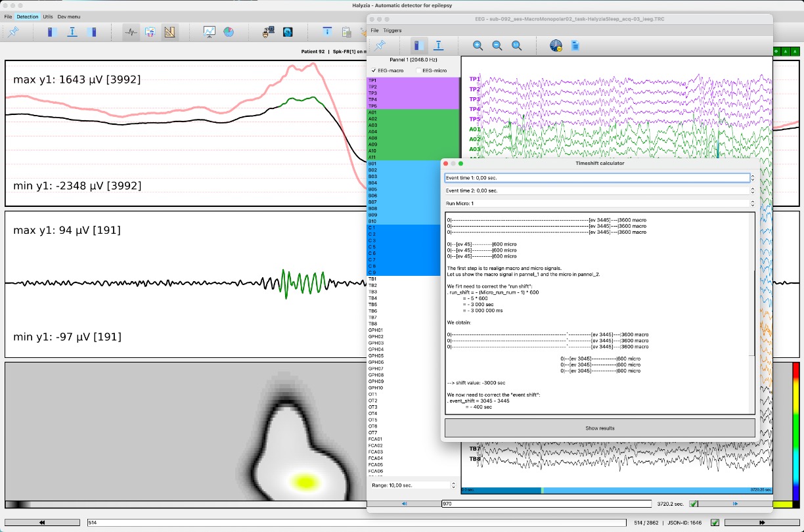Click the presentation chart icon
This screenshot has width=804, height=532.
click(209, 32)
